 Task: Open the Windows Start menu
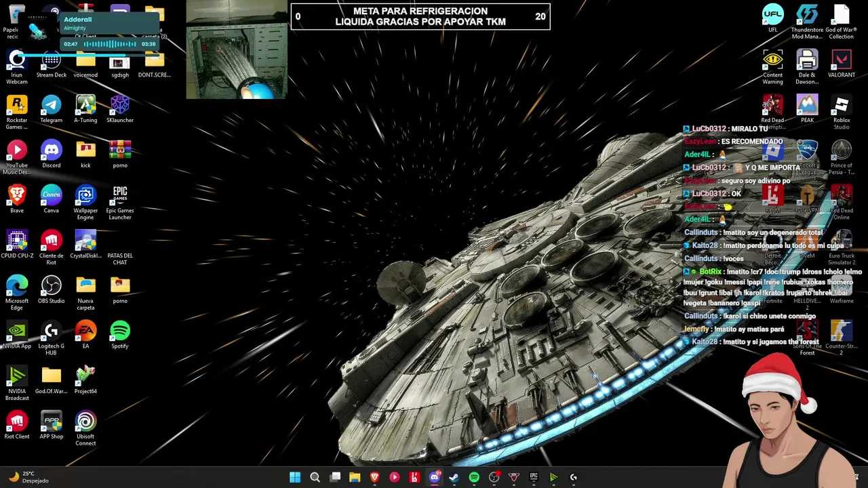(x=295, y=477)
